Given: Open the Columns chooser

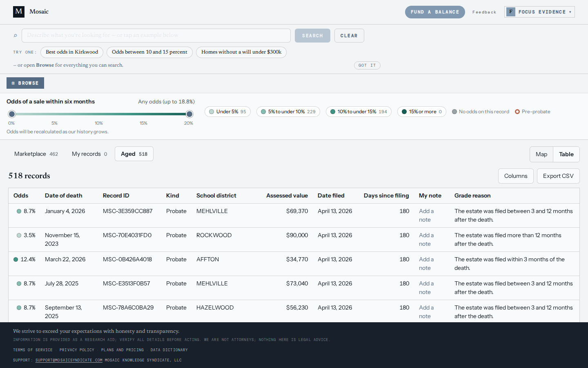Looking at the screenshot, I should tap(516, 176).
